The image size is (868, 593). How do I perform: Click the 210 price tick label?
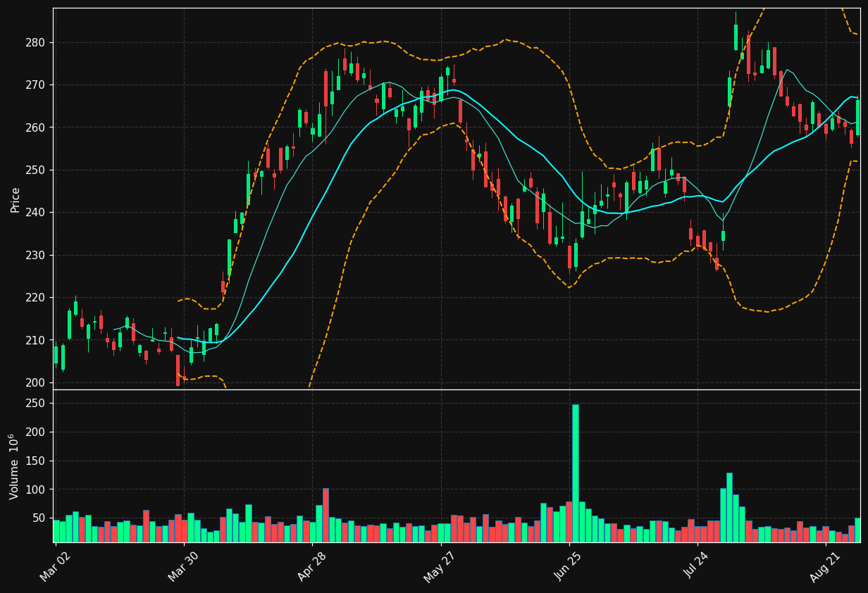[x=36, y=340]
